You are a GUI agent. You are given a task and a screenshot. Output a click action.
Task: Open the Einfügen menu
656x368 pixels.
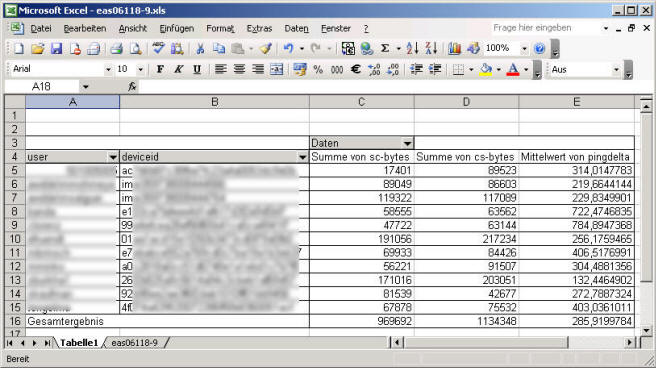[177, 28]
